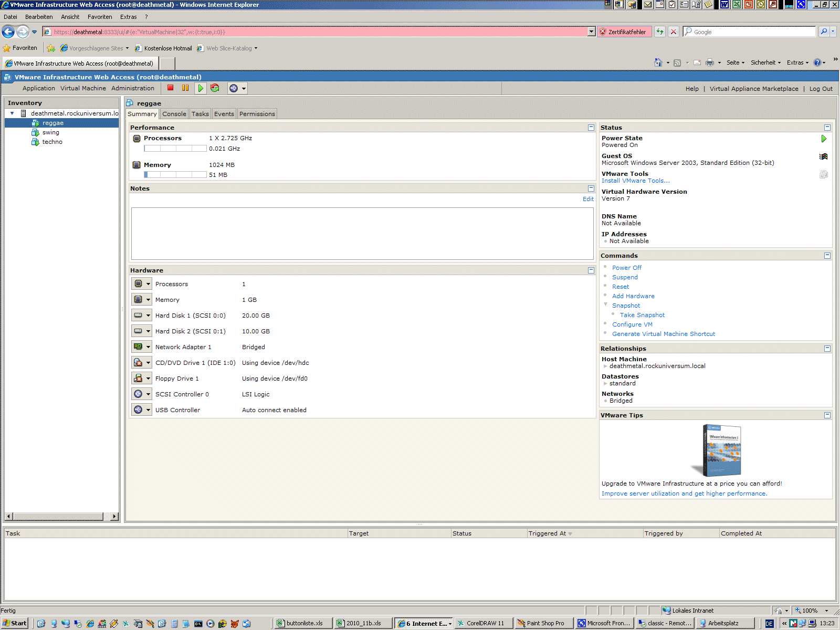Switch to CorelDRAW 11 in taskbar
840x630 pixels.
[485, 623]
